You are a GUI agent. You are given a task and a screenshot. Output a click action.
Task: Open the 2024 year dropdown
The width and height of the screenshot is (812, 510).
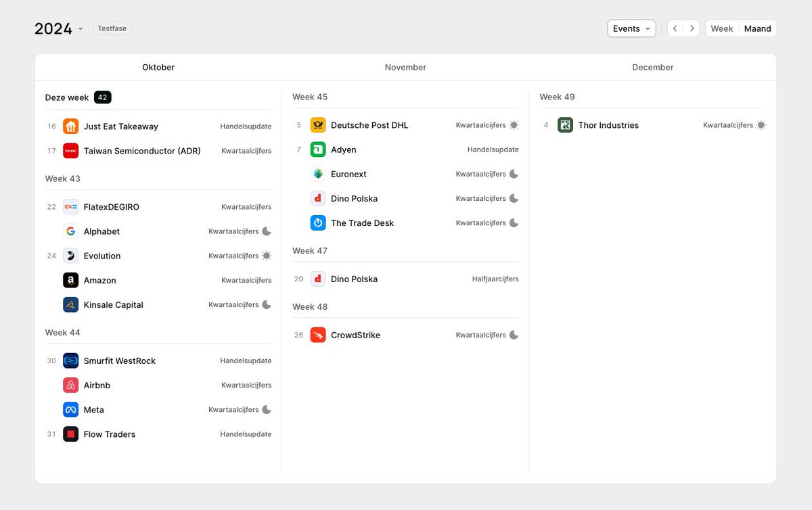(x=59, y=29)
